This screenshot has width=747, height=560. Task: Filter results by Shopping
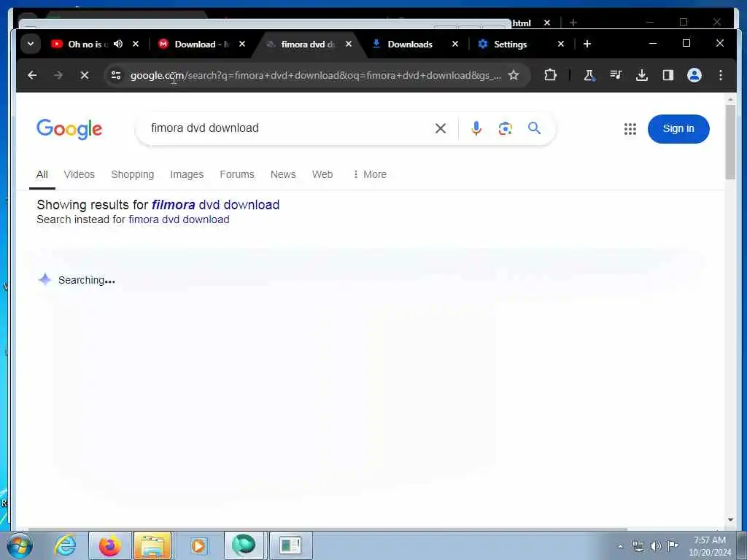coord(133,174)
